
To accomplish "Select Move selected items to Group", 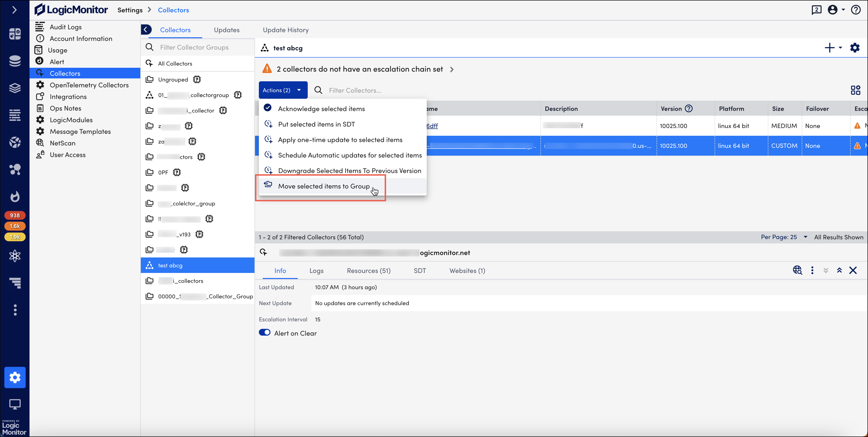I will tap(323, 186).
